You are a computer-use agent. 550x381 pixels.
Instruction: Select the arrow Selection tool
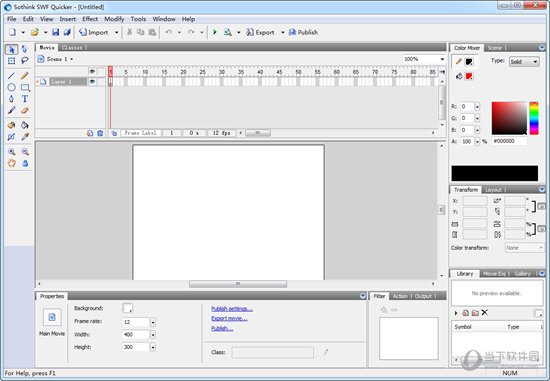point(12,49)
